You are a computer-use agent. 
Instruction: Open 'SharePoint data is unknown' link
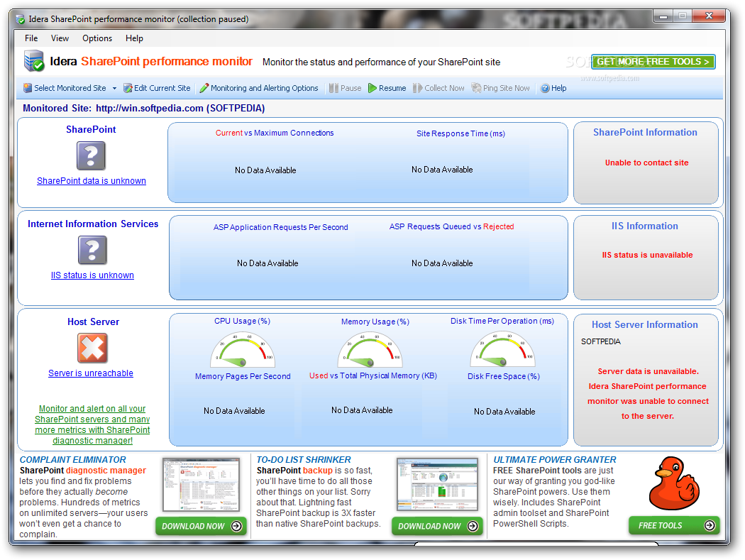click(92, 181)
